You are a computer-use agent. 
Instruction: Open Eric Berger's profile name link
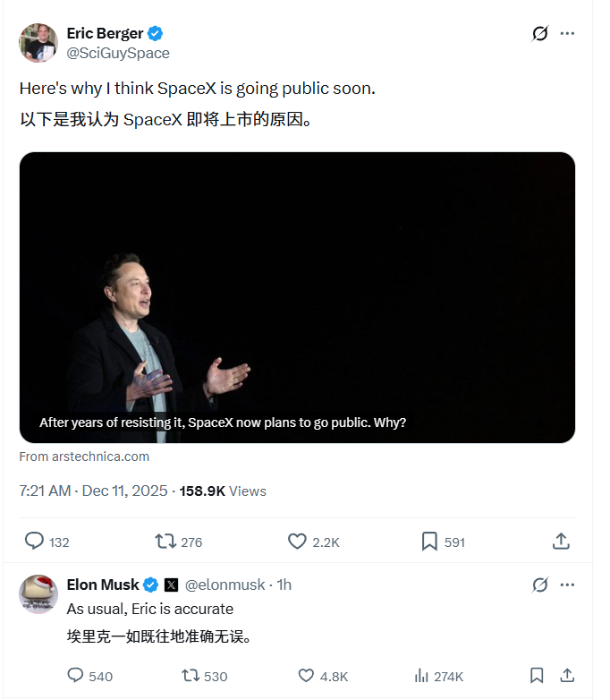pos(106,34)
